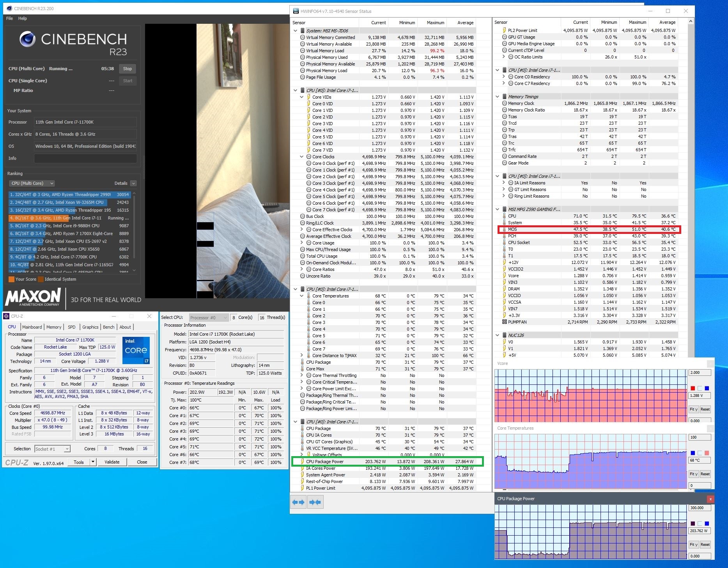This screenshot has width=728, height=568.
Task: Click the icon beside Uncore Ratio
Action: point(303,276)
